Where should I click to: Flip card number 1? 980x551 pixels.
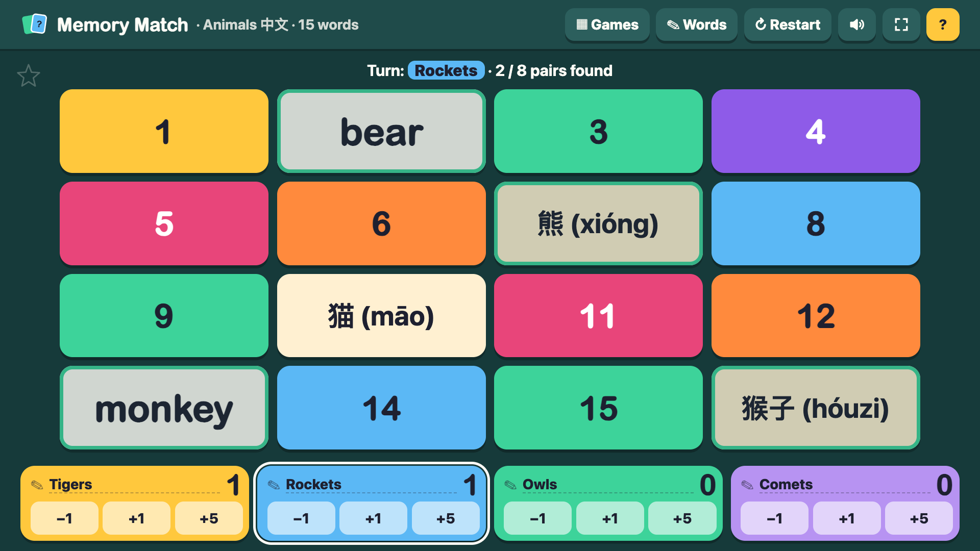coord(164,132)
